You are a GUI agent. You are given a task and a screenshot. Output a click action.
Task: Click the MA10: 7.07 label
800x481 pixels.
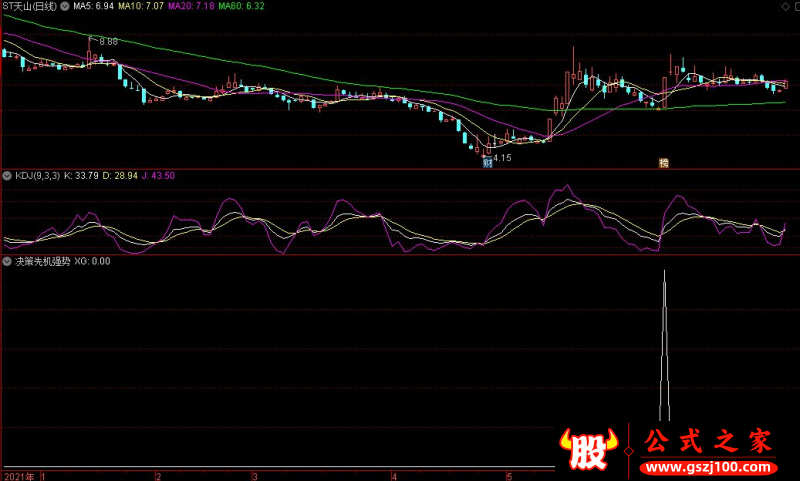tap(141, 6)
